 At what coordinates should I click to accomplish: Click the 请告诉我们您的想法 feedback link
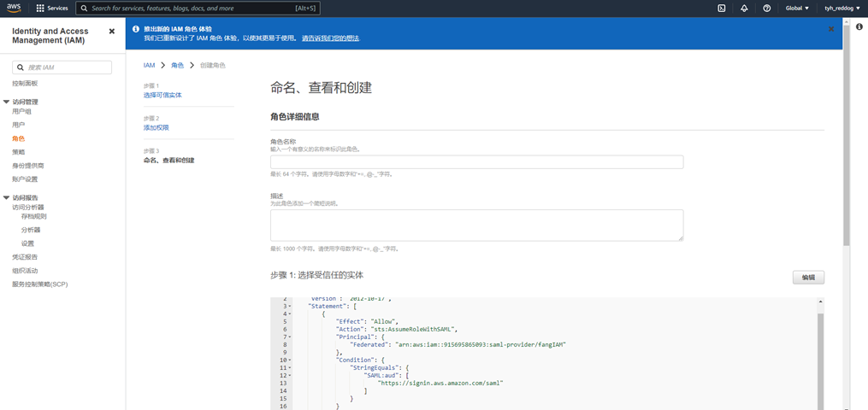330,38
